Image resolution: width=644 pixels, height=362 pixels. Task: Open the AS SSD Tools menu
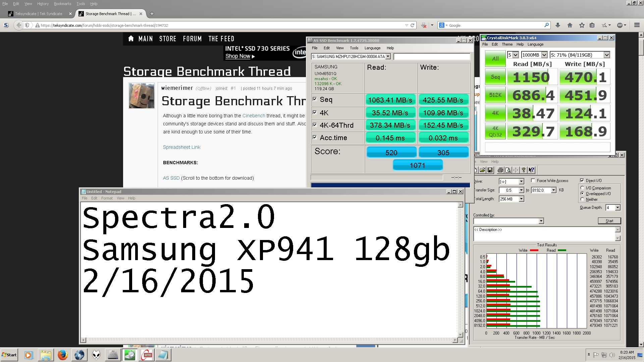(x=354, y=48)
